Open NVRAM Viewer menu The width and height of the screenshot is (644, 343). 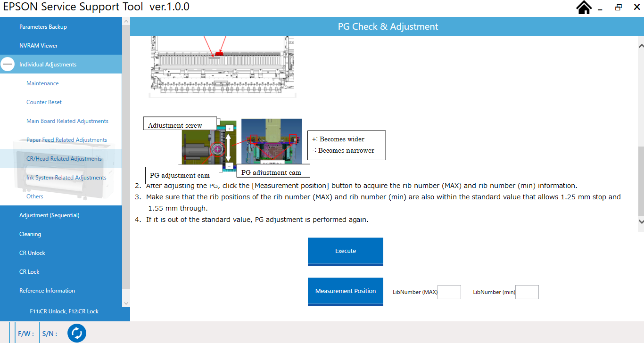point(61,46)
